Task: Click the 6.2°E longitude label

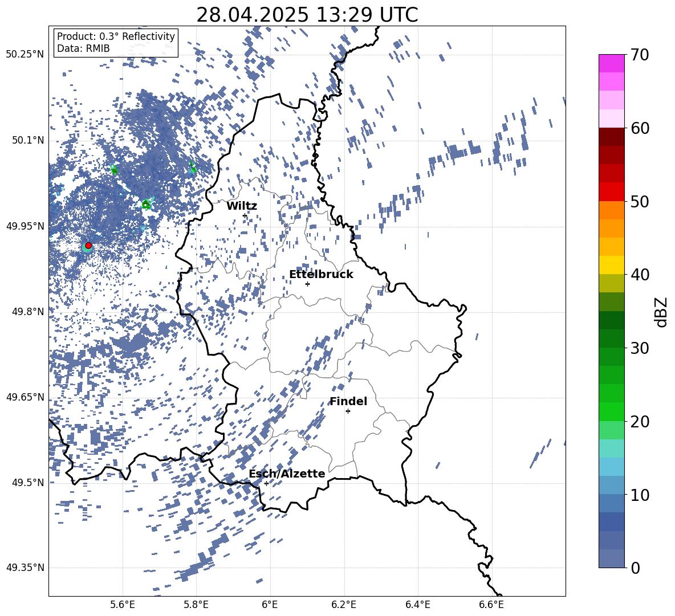Action: coord(344,605)
